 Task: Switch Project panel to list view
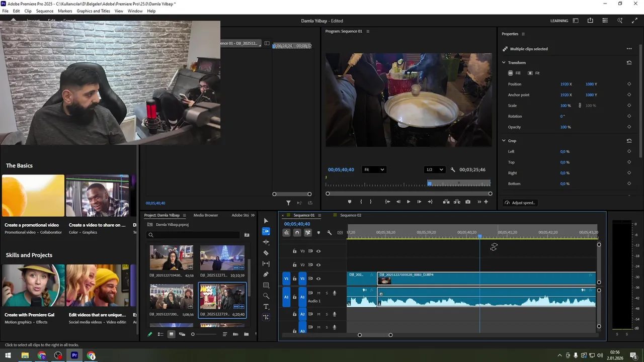pos(160,334)
